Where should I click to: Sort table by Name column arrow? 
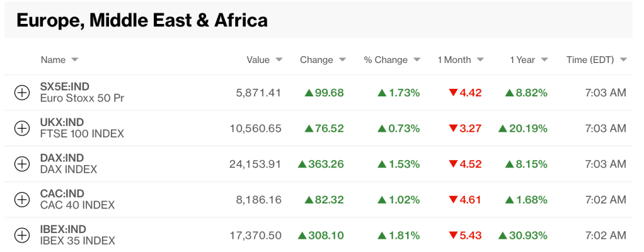point(75,60)
